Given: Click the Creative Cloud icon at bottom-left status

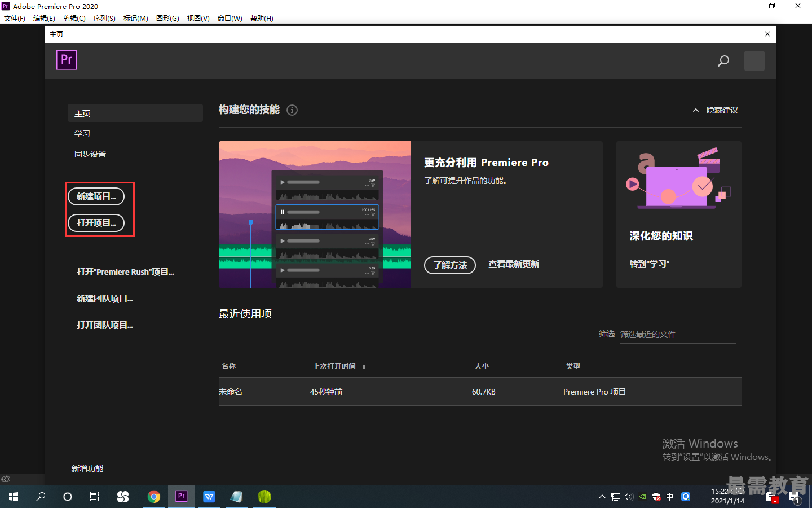Looking at the screenshot, I should pyautogui.click(x=6, y=479).
